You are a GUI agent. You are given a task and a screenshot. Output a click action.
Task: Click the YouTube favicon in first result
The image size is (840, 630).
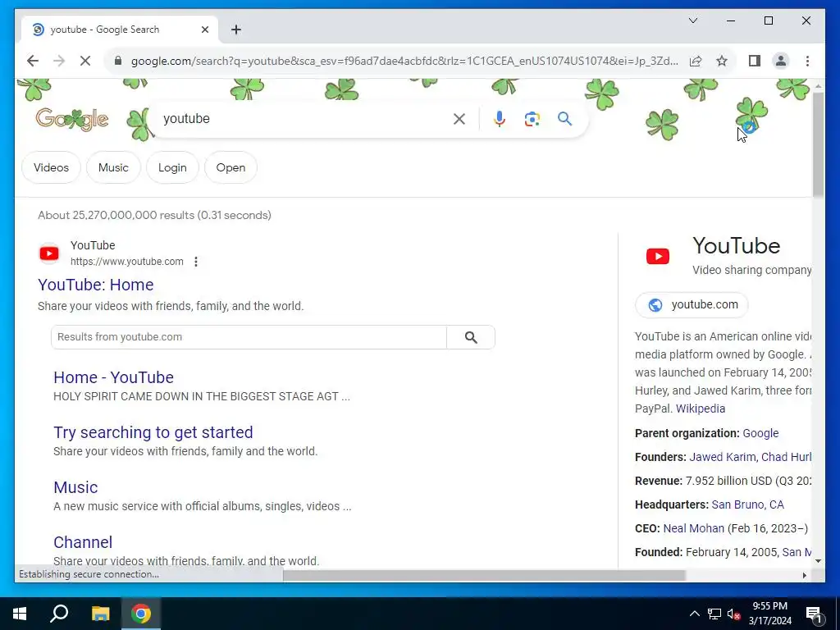(49, 253)
